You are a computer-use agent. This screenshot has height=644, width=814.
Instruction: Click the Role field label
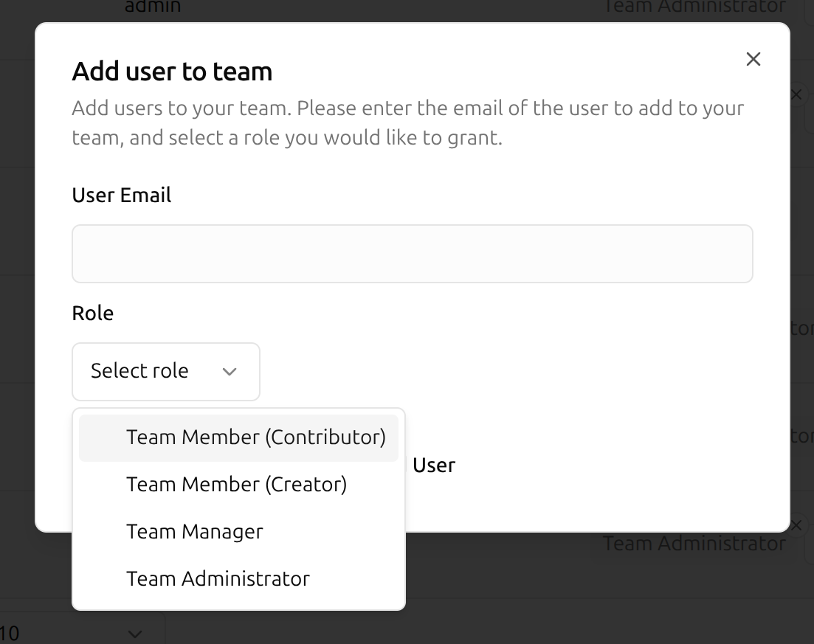point(93,314)
